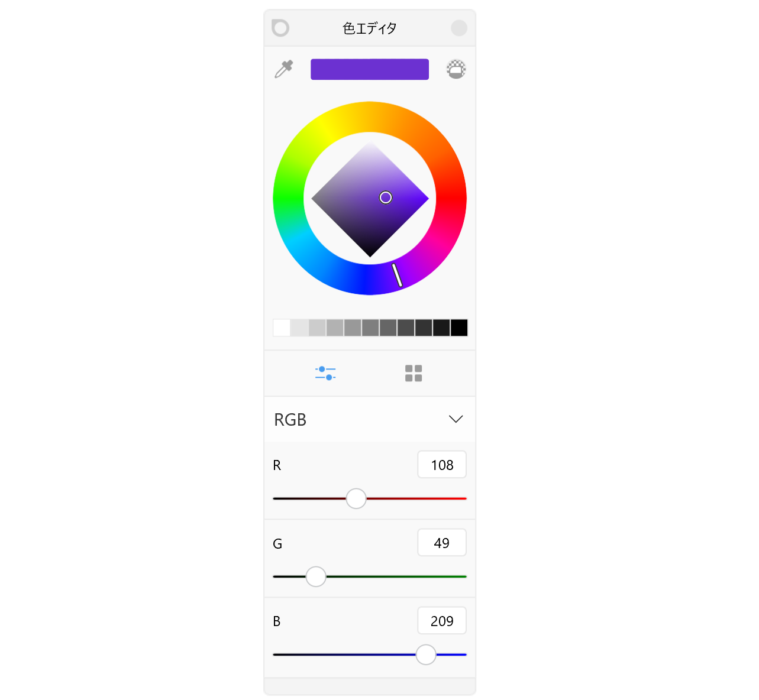Click the green channel slider handle

tap(316, 576)
